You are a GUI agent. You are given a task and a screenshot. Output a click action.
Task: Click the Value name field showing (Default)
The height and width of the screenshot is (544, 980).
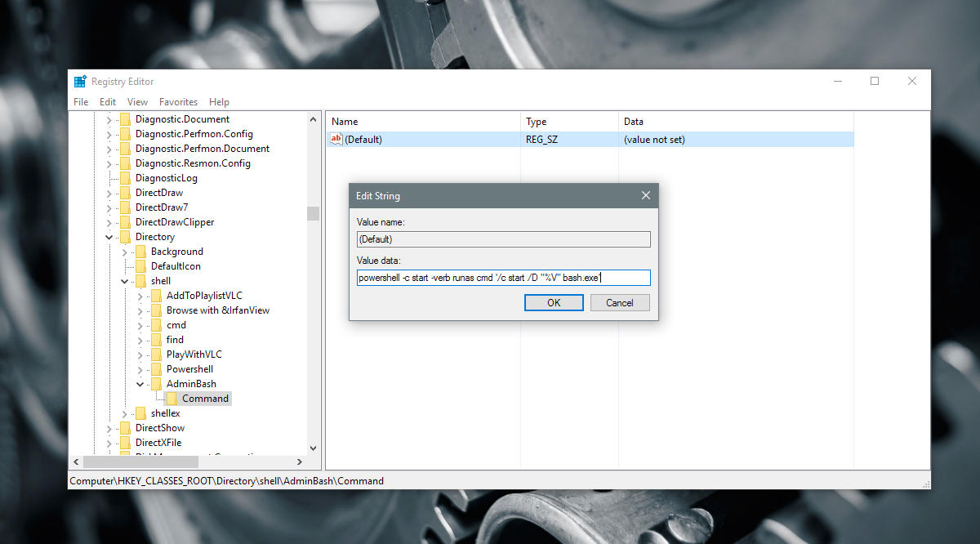click(x=504, y=239)
